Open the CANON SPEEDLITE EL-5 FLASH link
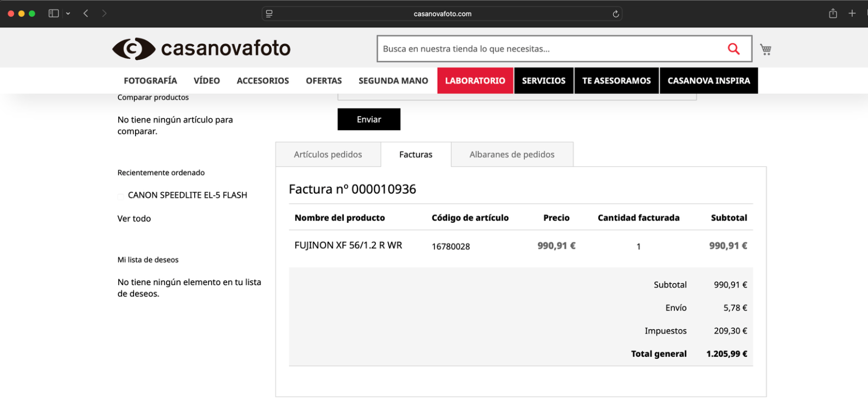The height and width of the screenshot is (418, 868). pyautogui.click(x=187, y=195)
